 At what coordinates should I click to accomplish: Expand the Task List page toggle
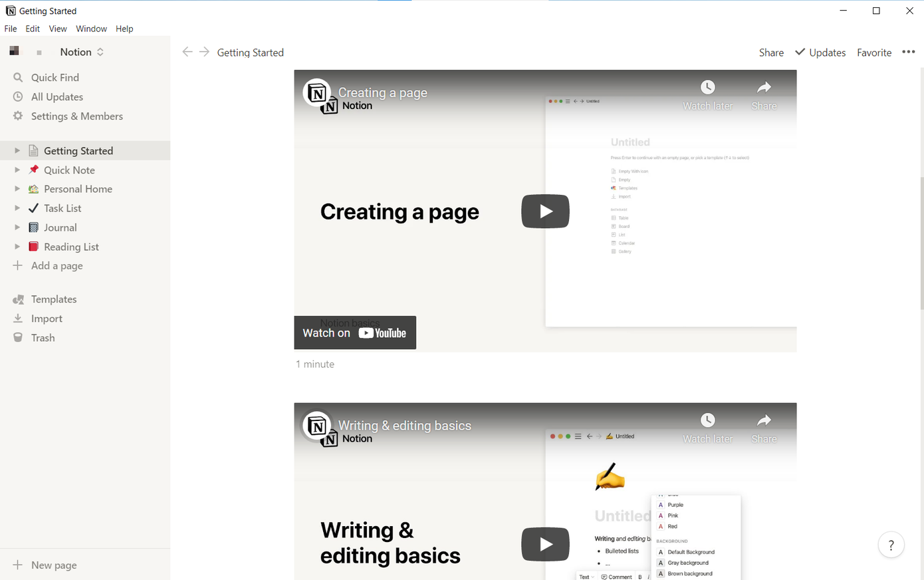pyautogui.click(x=17, y=208)
